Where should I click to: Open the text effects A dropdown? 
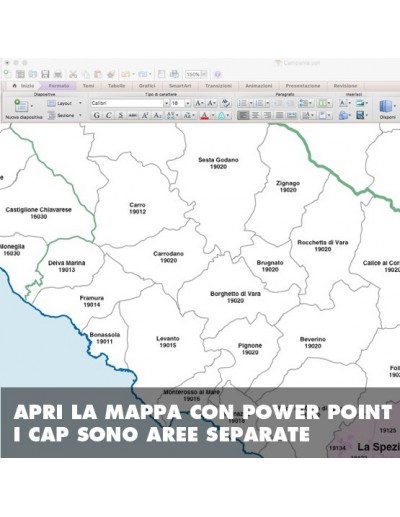[x=228, y=115]
